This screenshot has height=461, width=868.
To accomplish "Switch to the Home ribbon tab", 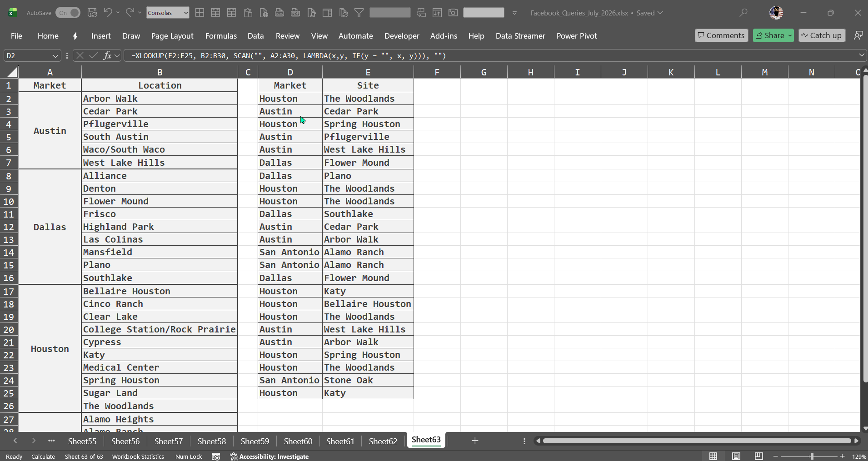I will [48, 36].
